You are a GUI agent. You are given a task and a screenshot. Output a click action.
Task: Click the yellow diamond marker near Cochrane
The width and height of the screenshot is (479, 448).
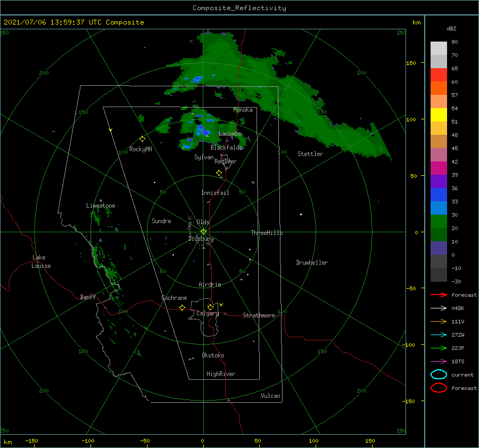coord(182,307)
